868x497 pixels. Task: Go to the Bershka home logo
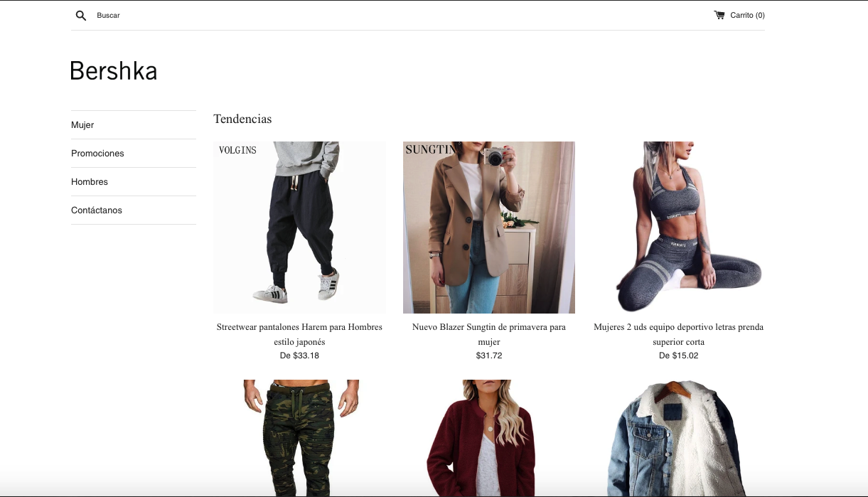click(x=114, y=70)
